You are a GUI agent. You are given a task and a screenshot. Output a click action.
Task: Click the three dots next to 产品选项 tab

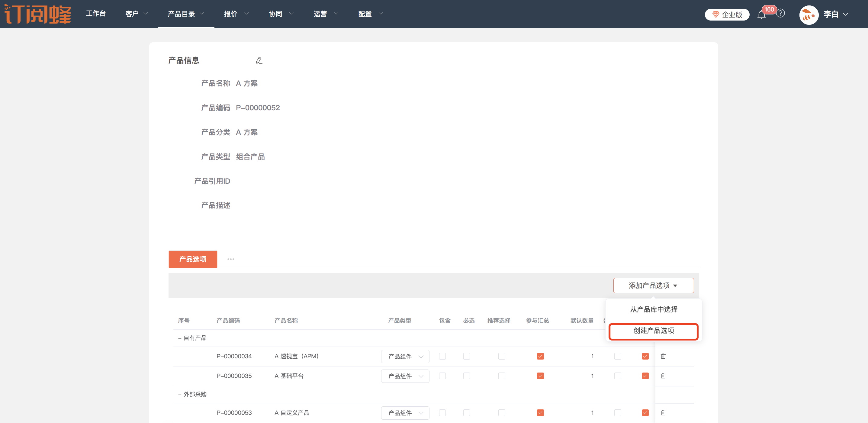230,259
